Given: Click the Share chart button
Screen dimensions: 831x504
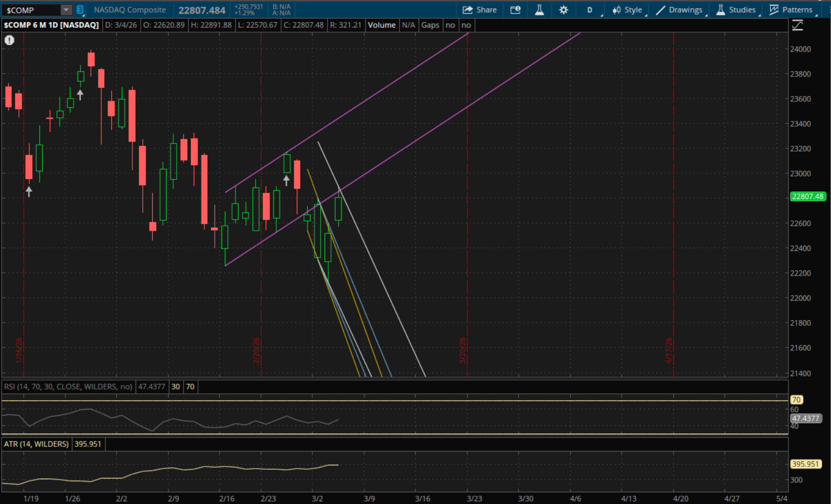Looking at the screenshot, I should [479, 10].
